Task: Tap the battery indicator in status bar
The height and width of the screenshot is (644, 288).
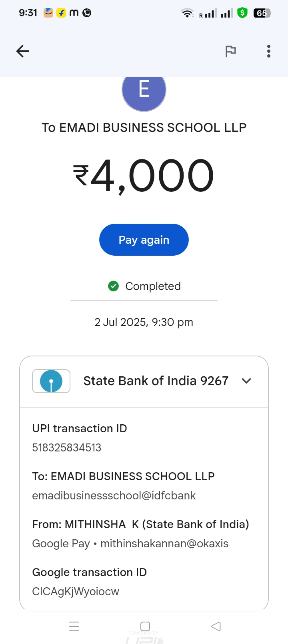Action: 262,13
